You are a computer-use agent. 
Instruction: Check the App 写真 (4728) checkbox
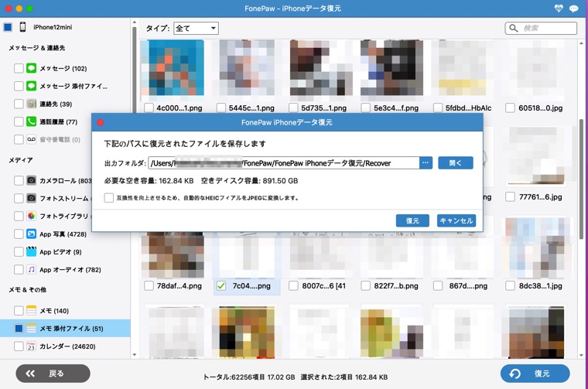[19, 234]
